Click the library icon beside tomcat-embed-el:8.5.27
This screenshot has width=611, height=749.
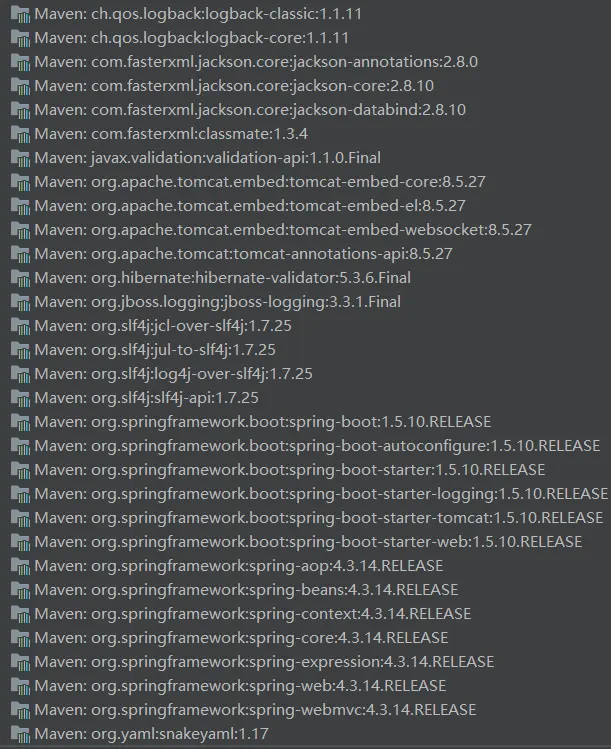tap(20, 206)
